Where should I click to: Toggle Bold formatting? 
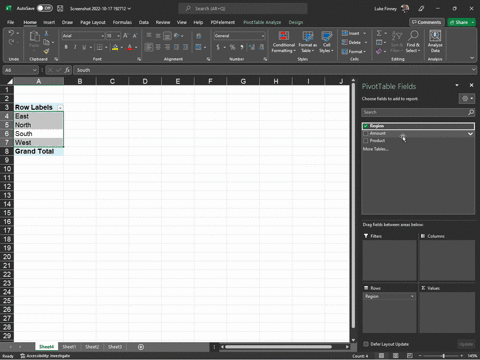pos(66,47)
